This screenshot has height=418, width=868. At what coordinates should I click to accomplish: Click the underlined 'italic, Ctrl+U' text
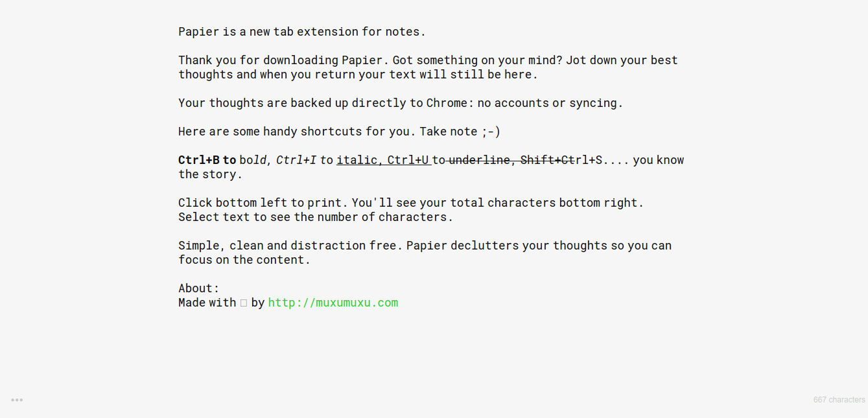tap(383, 160)
